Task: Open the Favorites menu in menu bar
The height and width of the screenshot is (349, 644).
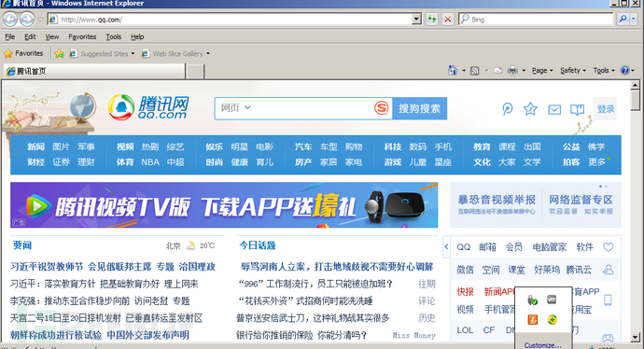Action: tap(82, 36)
